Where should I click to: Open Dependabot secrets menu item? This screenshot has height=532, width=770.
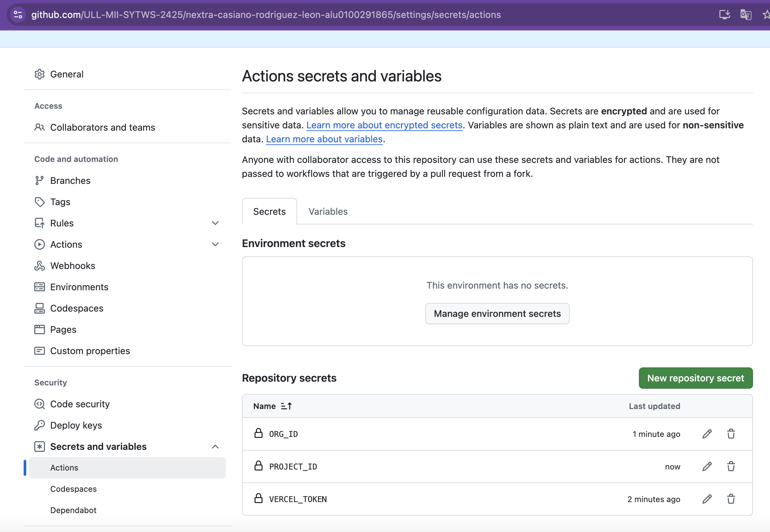[127, 510]
